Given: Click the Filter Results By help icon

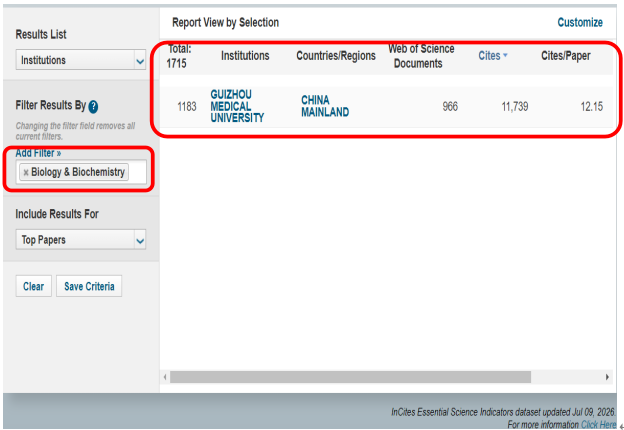Looking at the screenshot, I should 93,107.
